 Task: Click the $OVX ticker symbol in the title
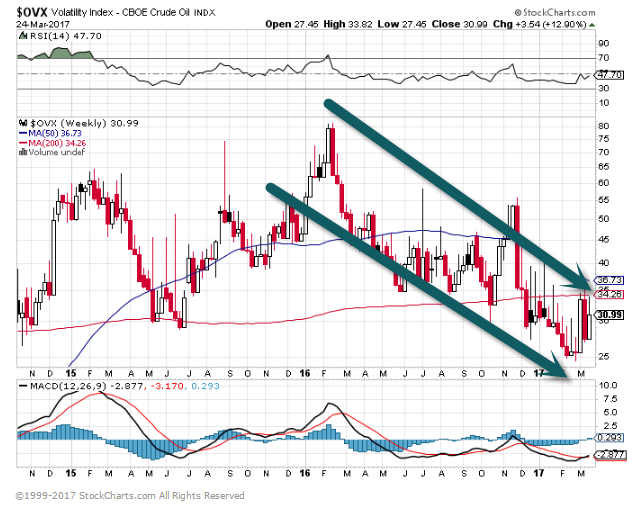[x=31, y=12]
